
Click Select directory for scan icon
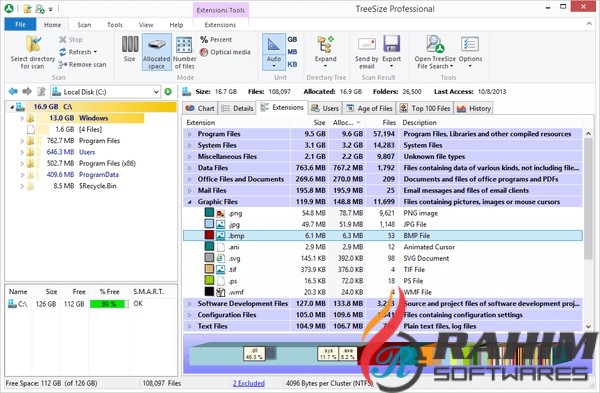point(33,44)
